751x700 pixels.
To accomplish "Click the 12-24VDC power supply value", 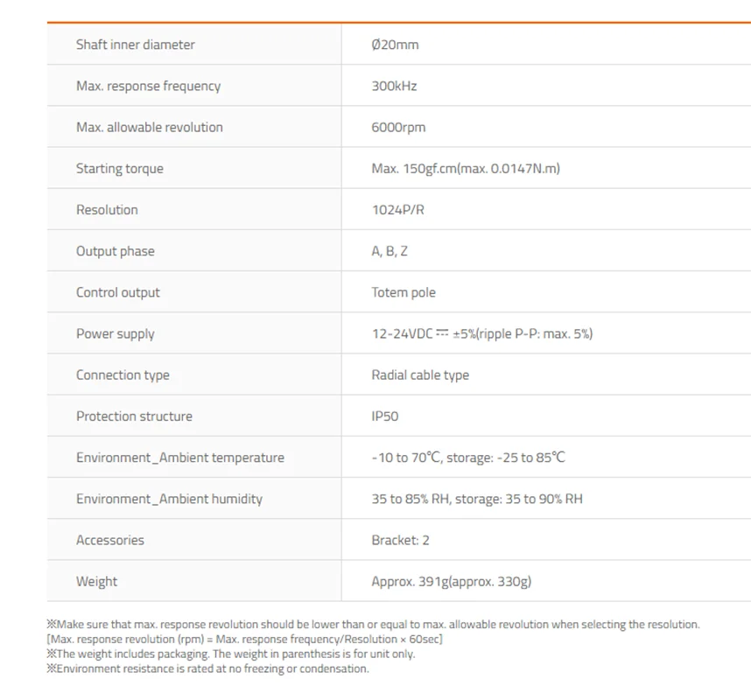I will (482, 333).
